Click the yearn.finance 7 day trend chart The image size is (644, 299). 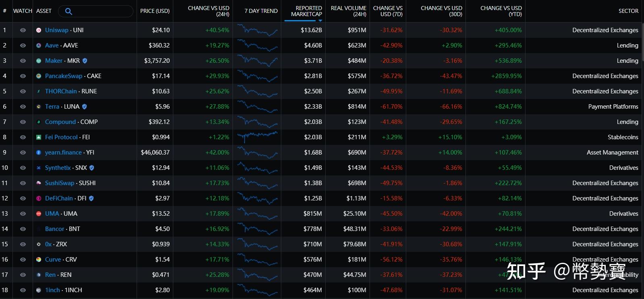tap(257, 153)
